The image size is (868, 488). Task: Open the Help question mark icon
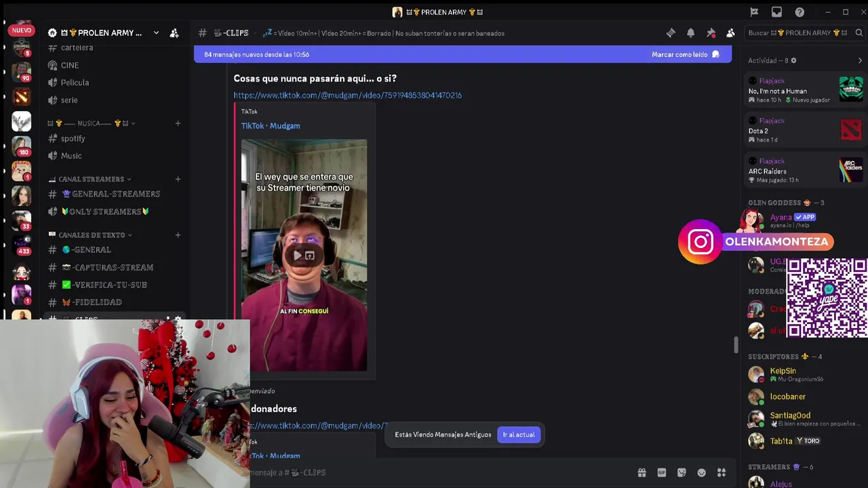coord(800,12)
